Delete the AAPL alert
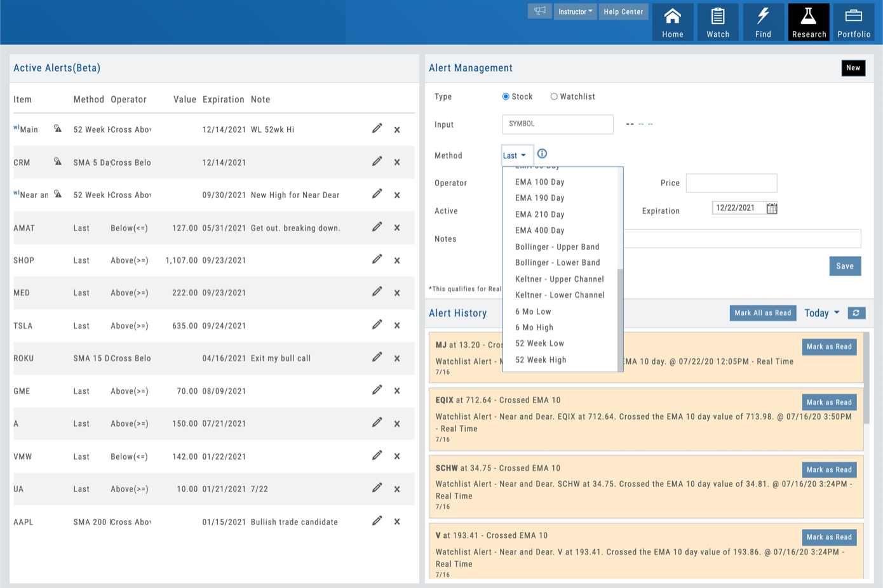883x588 pixels. coord(397,522)
